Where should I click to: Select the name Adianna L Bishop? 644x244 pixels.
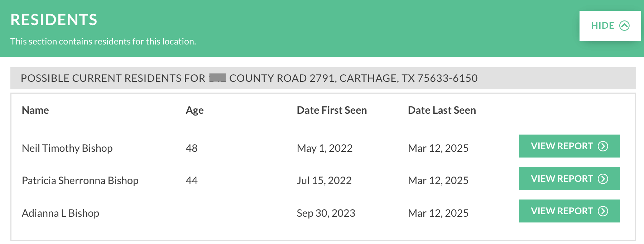[61, 213]
